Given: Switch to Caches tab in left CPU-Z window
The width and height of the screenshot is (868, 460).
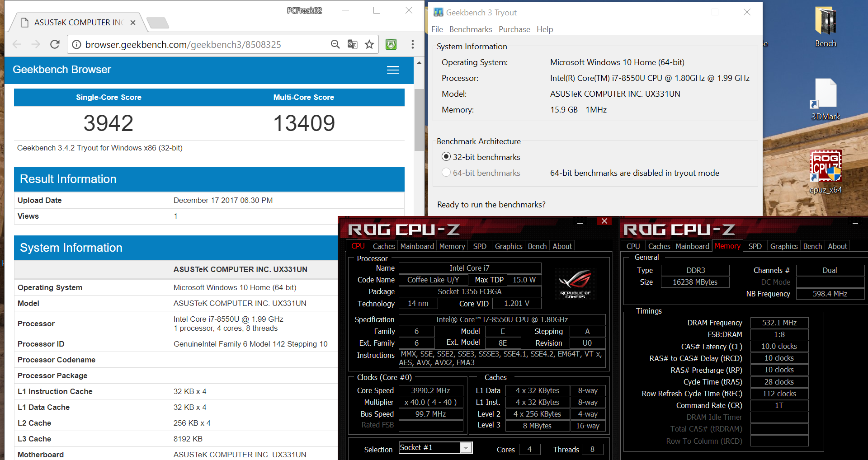Looking at the screenshot, I should click(384, 246).
